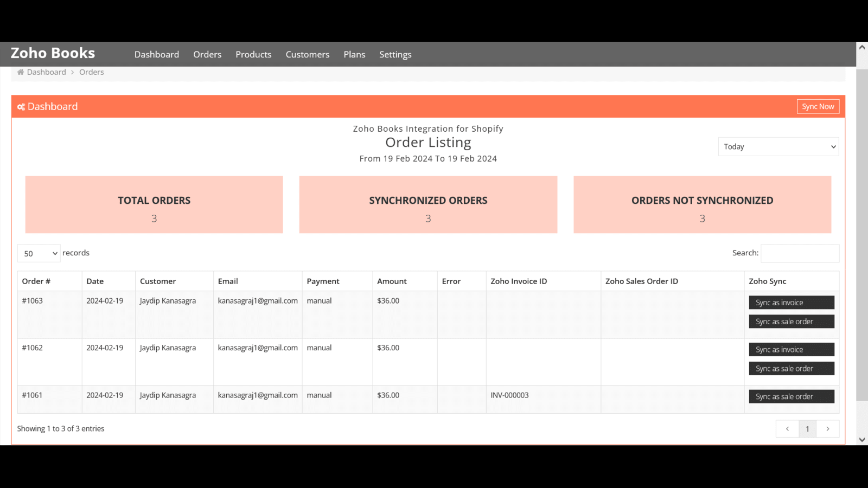Click the vertical scrollbar thumb

point(862,235)
